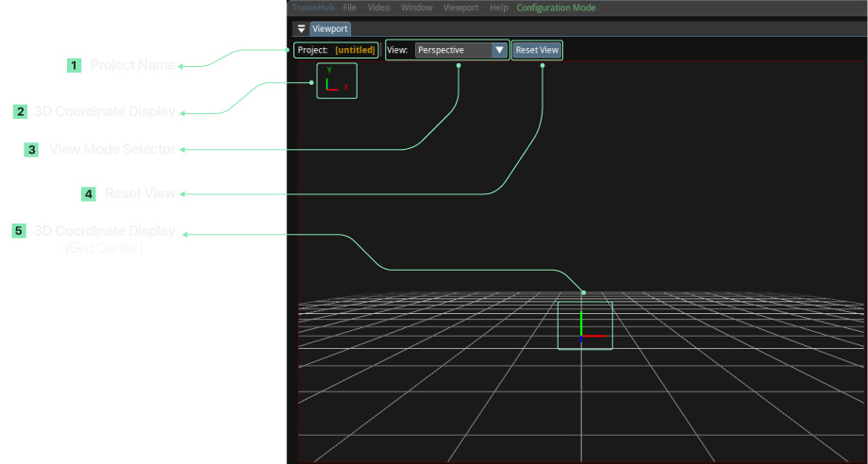Click the green Y axis at grid center
The width and height of the screenshot is (868, 464).
tap(582, 323)
